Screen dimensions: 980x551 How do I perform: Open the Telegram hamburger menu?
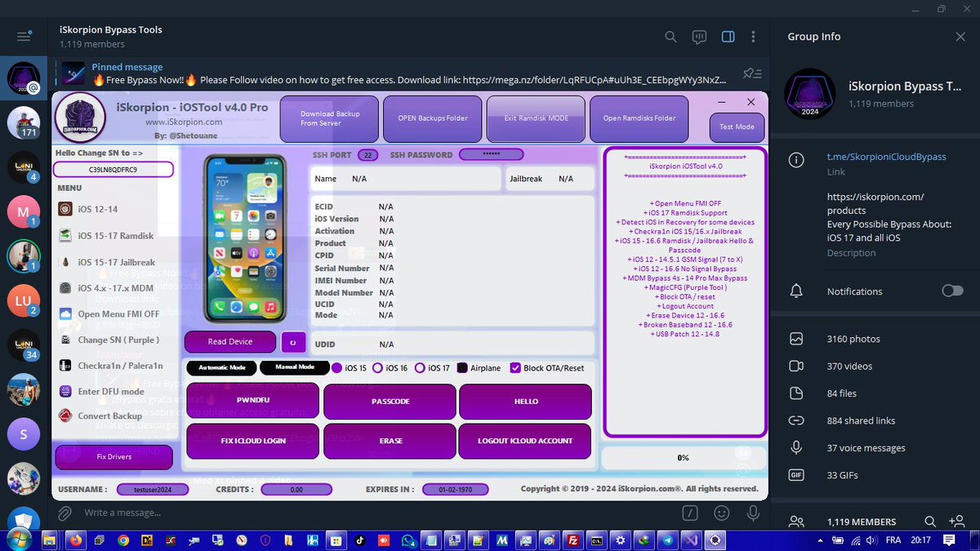(24, 37)
